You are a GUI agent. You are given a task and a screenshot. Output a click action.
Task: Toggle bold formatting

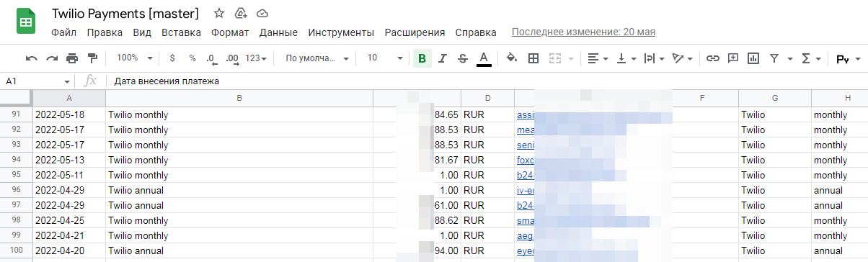tap(422, 58)
